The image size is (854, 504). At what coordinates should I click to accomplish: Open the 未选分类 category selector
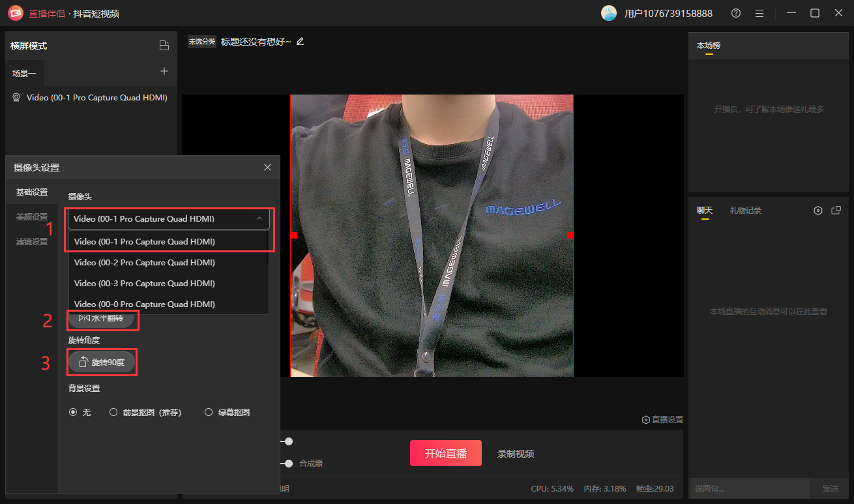click(202, 42)
